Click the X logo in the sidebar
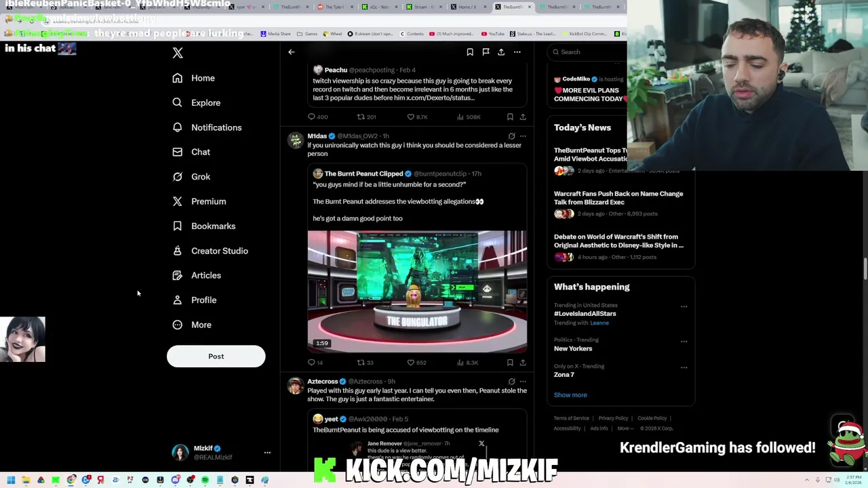The height and width of the screenshot is (488, 868). tap(178, 53)
